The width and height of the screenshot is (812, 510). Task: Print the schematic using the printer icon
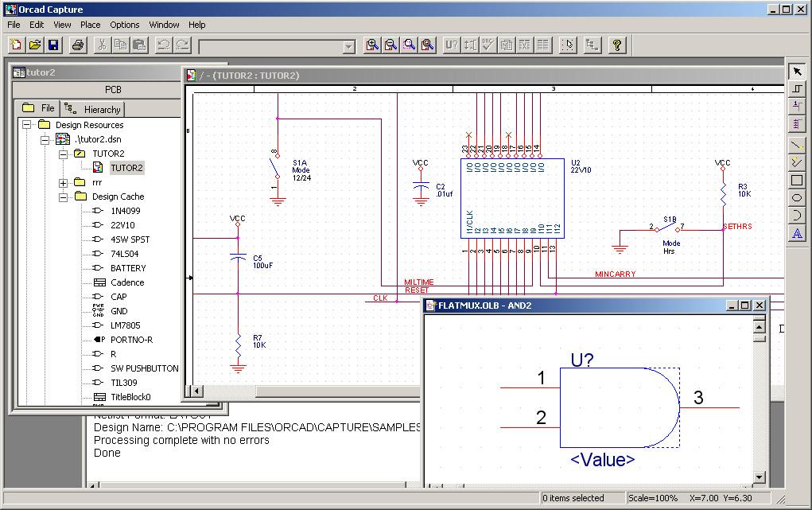(78, 45)
